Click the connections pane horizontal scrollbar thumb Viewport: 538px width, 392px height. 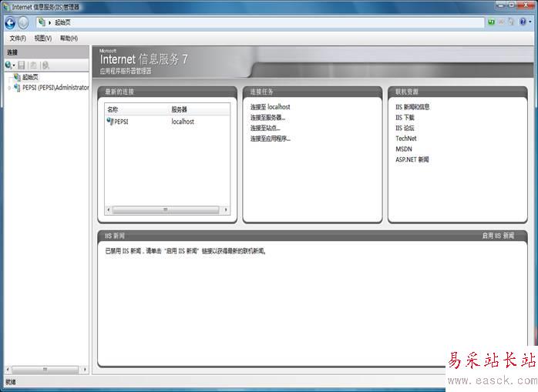pyautogui.click(x=45, y=370)
